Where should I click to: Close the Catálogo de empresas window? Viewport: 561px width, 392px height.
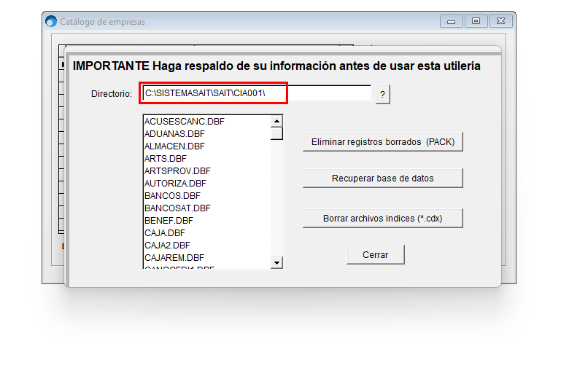pos(501,21)
